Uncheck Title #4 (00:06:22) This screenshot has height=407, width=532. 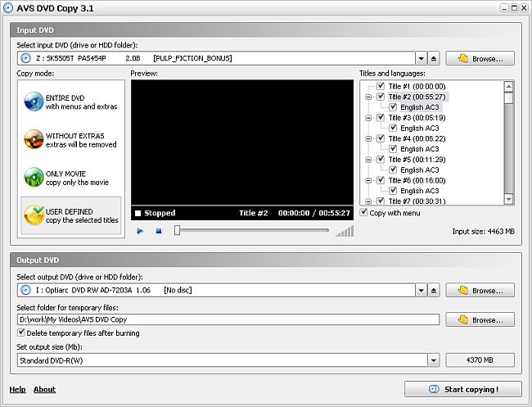381,138
